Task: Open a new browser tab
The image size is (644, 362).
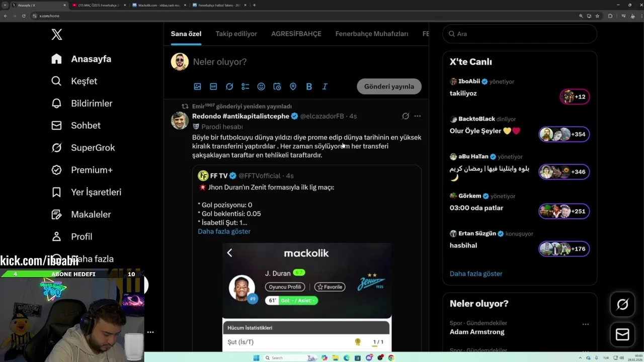Action: [254, 5]
